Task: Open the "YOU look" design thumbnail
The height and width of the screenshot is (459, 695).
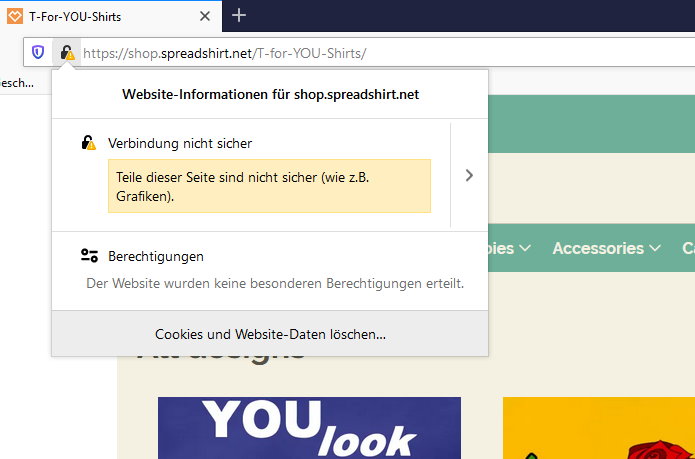Action: pos(309,428)
